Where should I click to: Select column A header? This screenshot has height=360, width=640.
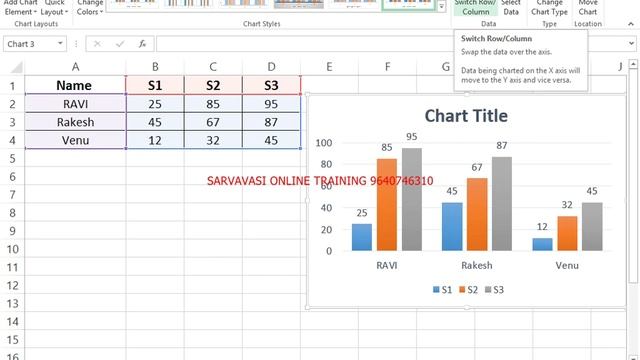click(x=76, y=67)
